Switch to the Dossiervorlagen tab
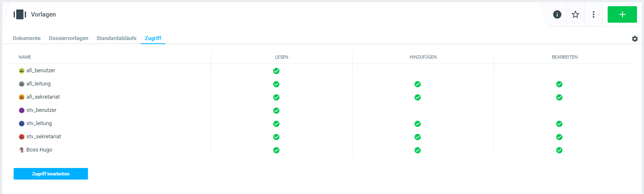Viewport: 644px width, 194px height. click(x=69, y=38)
